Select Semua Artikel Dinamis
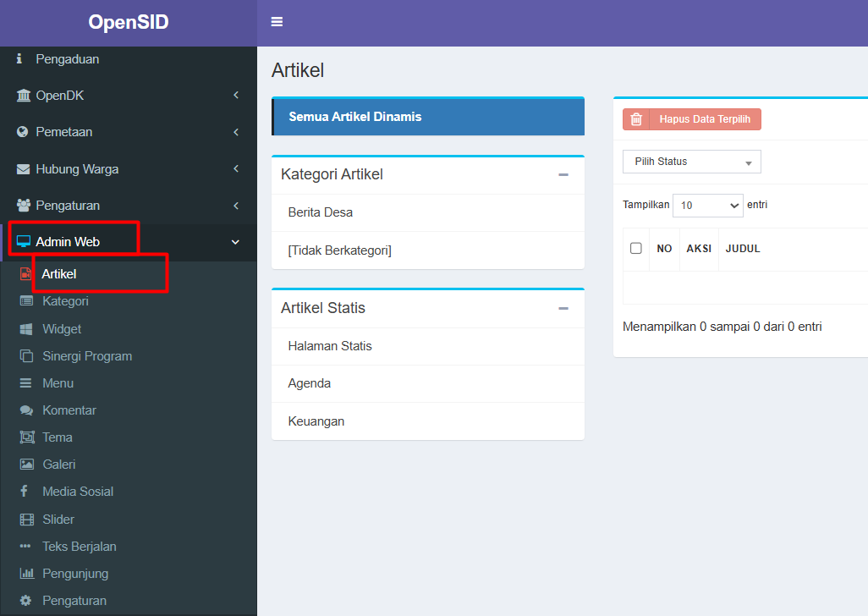This screenshot has width=868, height=616. 428,117
